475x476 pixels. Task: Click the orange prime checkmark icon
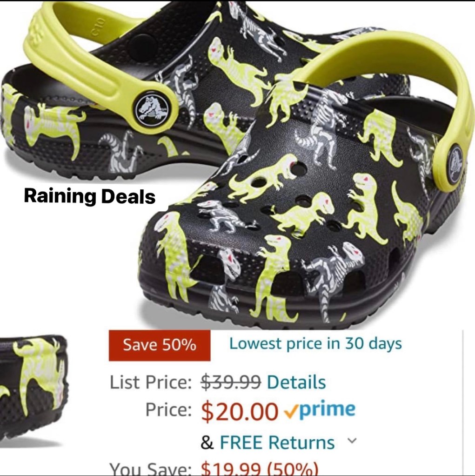(x=291, y=413)
